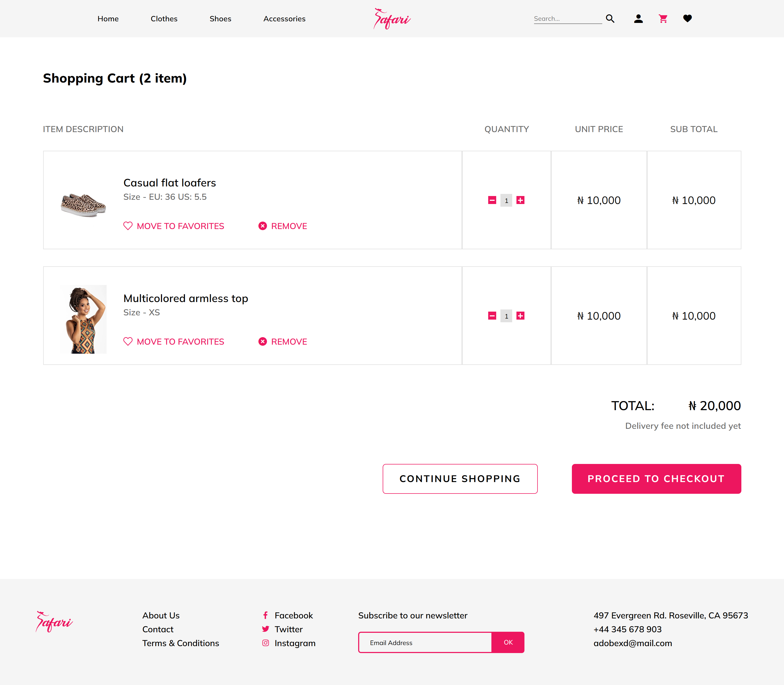This screenshot has height=685, width=784.
Task: Go to Accessories in the navigation
Action: [284, 19]
